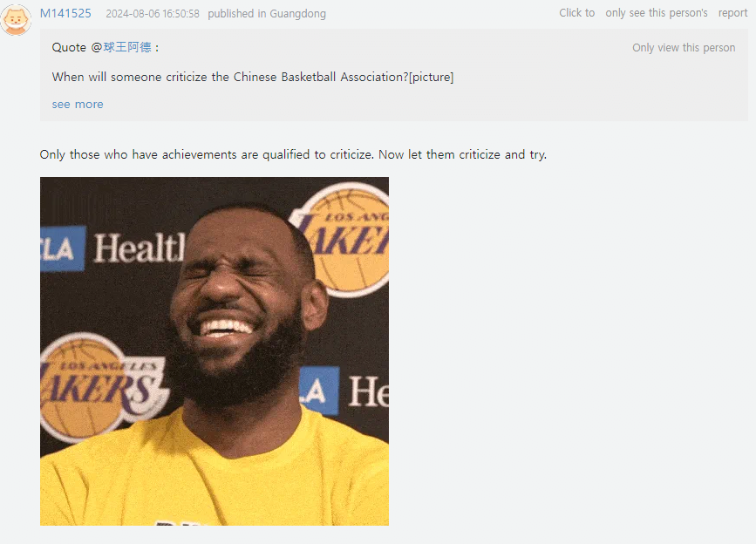
Task: Open the [picture] placeholder in the quote
Action: (431, 77)
